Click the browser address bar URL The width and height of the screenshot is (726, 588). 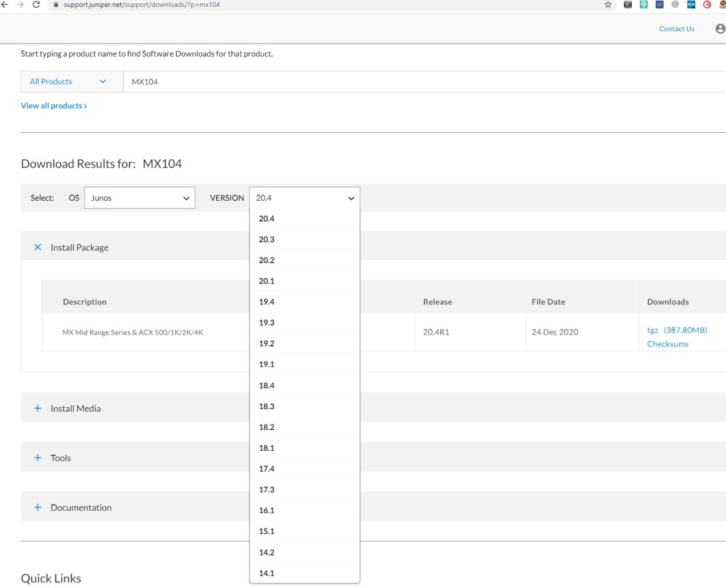pos(142,5)
